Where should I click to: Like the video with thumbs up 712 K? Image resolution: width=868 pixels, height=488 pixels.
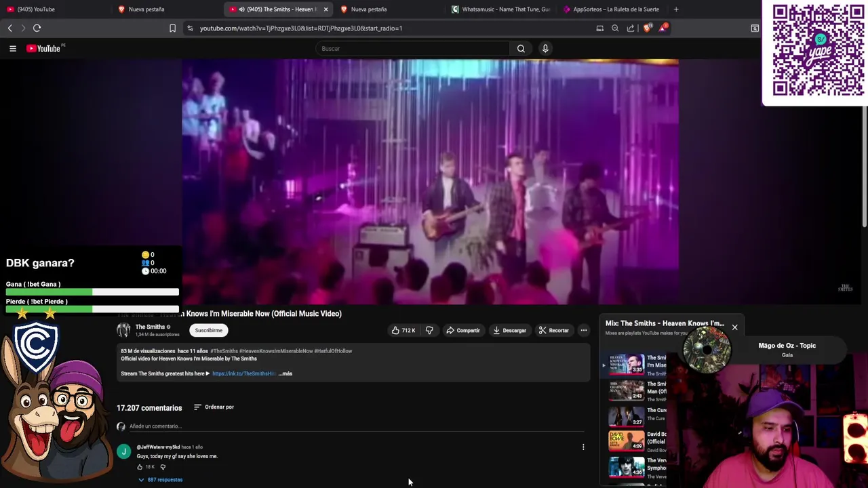(403, 330)
